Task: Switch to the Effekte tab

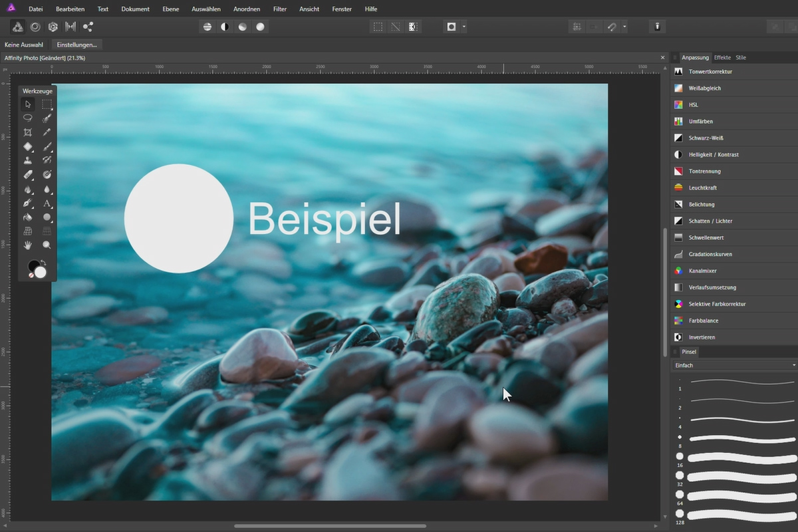Action: coord(722,57)
